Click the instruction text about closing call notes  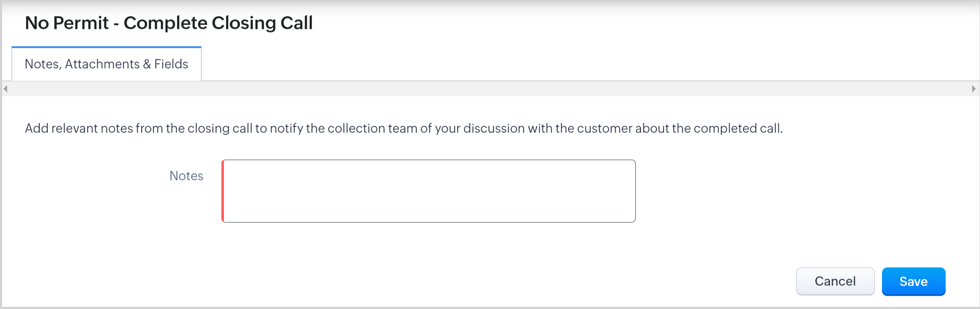[x=403, y=129]
